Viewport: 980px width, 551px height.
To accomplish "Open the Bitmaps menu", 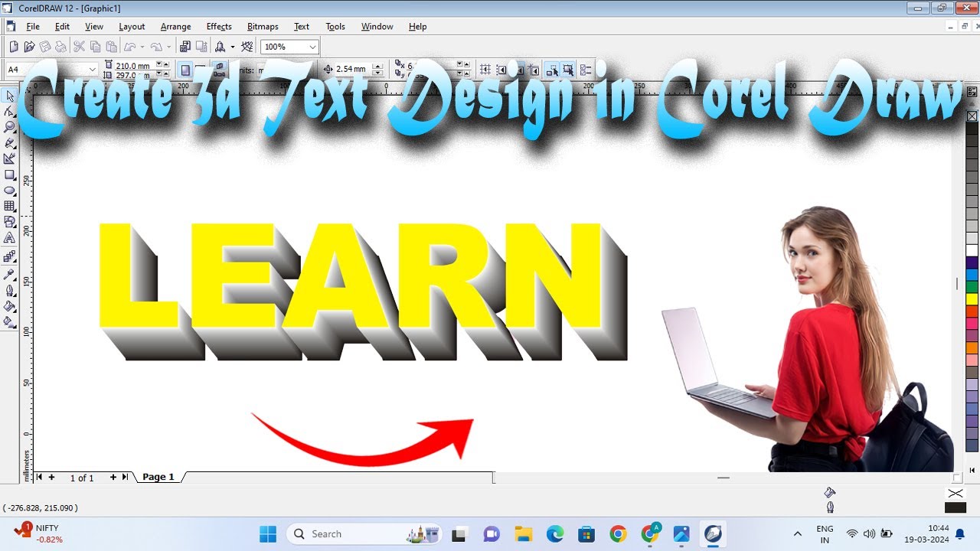I will pos(263,26).
